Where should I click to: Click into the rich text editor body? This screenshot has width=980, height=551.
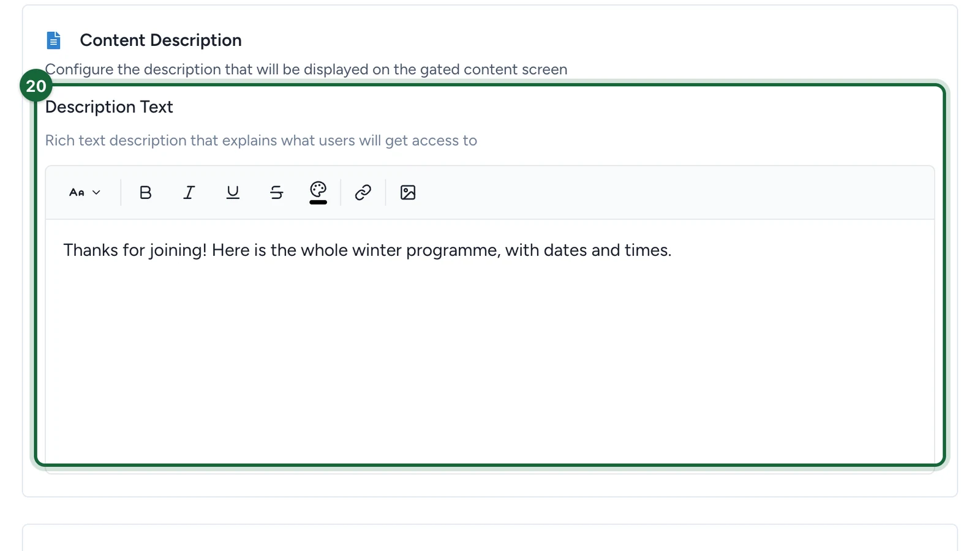point(490,346)
